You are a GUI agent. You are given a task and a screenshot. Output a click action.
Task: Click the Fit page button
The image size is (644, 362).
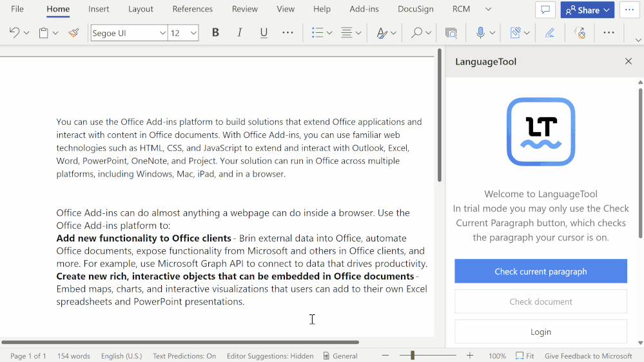pyautogui.click(x=525, y=356)
